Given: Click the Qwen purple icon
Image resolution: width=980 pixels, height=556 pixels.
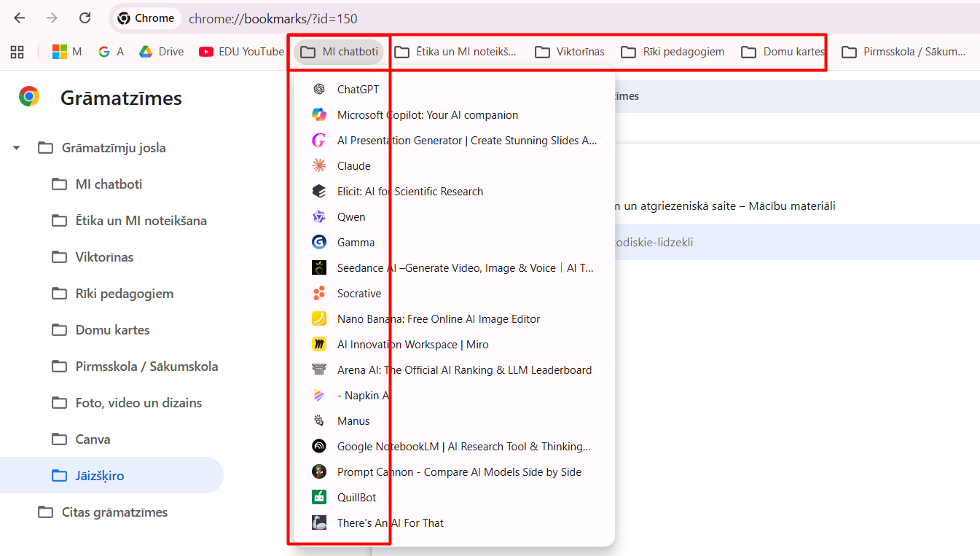Looking at the screenshot, I should click(x=318, y=217).
